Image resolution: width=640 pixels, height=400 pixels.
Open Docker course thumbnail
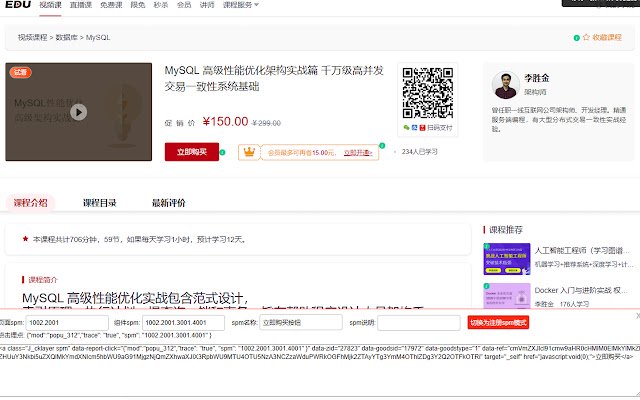point(507,296)
